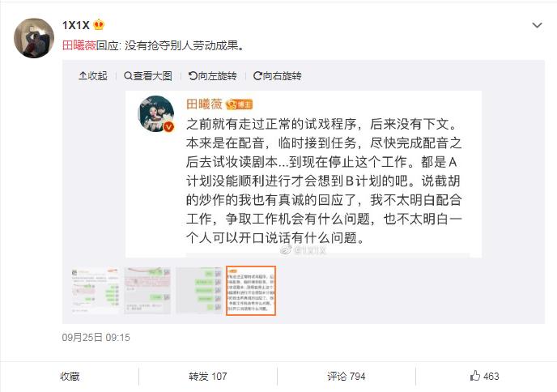Click the crown membership badge icon
The width and height of the screenshot is (557, 392).
(x=99, y=24)
